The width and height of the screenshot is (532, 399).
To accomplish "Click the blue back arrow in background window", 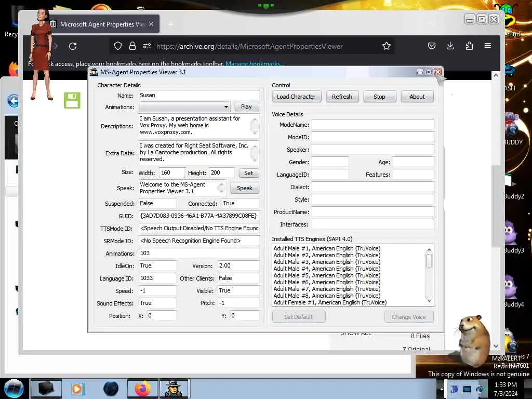I will [x=13, y=101].
